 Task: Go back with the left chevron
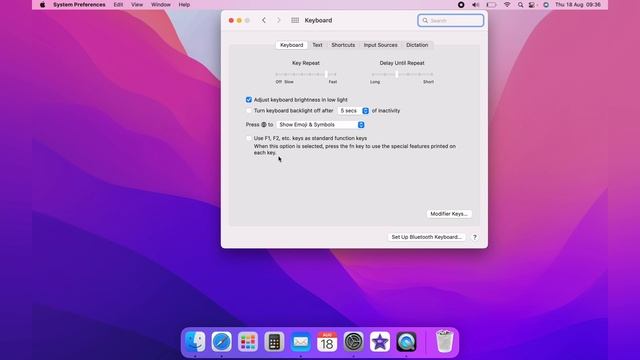264,20
